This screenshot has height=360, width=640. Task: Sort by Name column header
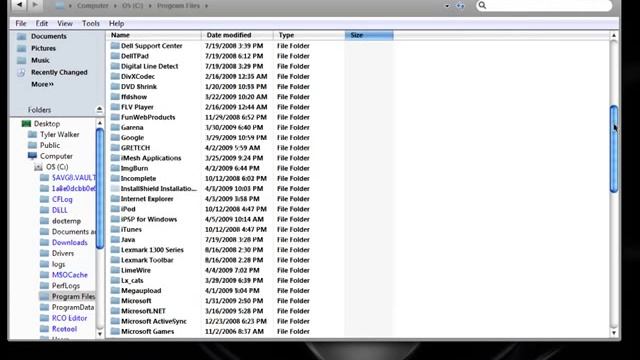pyautogui.click(x=154, y=35)
